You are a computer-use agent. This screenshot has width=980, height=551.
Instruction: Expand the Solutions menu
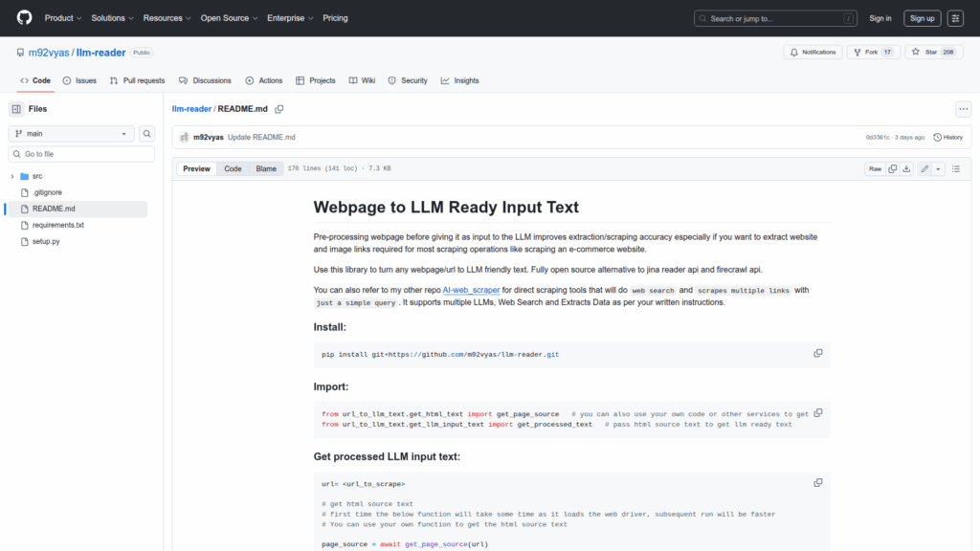pos(113,18)
